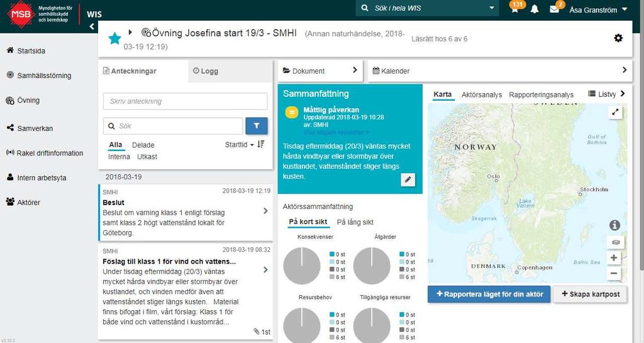The image size is (644, 343).
Task: Open Intern arbetsyta in the sidebar
Action: 36,177
